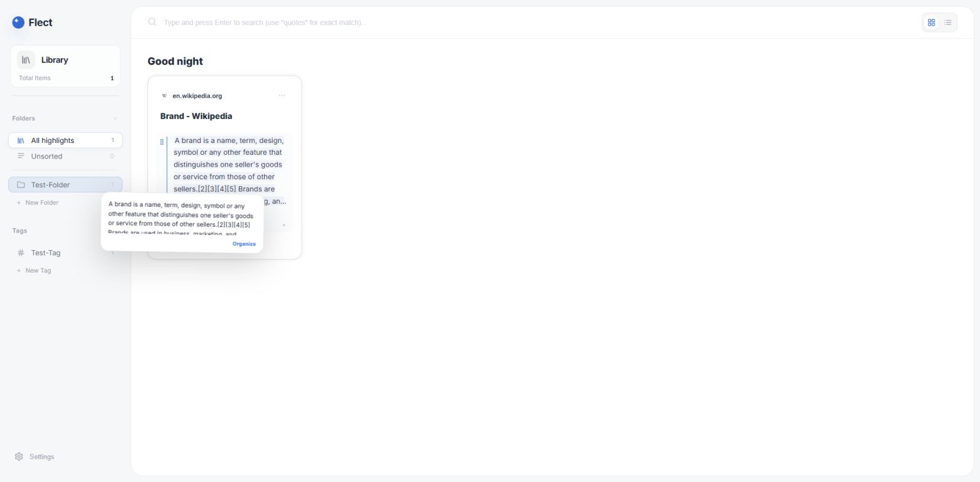Click the small plus icon inside highlight card

(x=283, y=224)
